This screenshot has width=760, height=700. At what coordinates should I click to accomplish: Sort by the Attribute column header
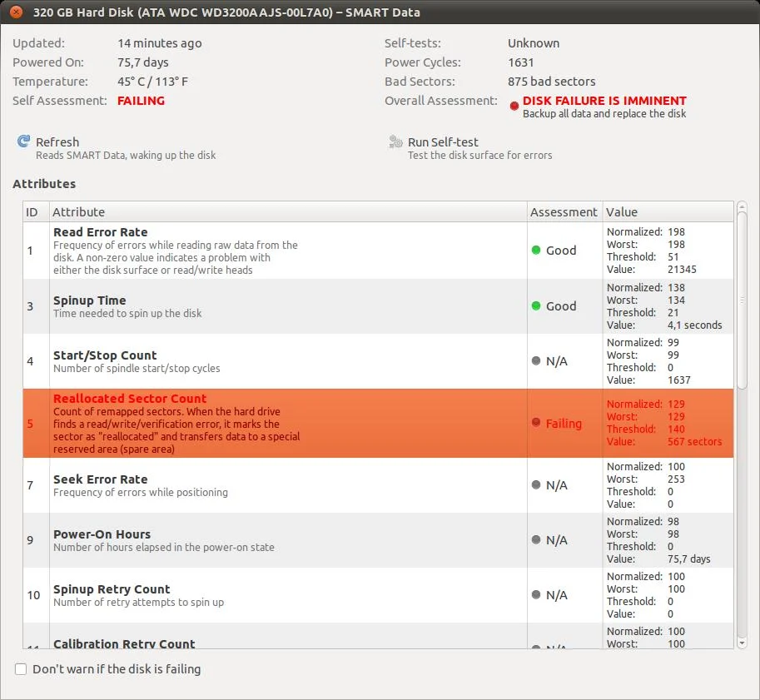click(288, 212)
